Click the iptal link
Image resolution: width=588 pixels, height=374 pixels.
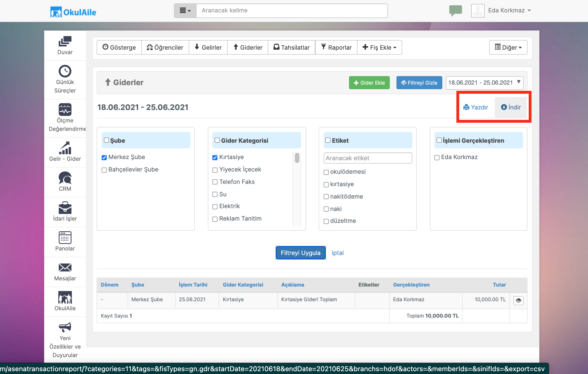[x=338, y=253]
